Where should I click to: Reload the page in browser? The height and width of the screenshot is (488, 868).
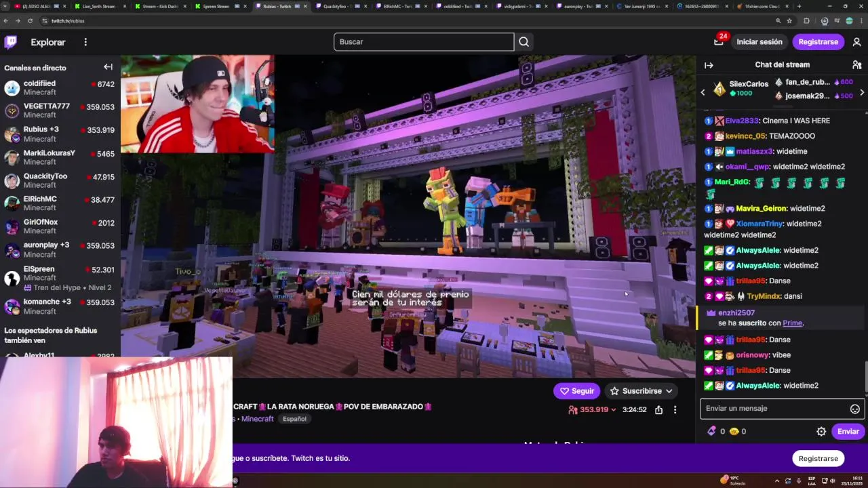coord(31,21)
